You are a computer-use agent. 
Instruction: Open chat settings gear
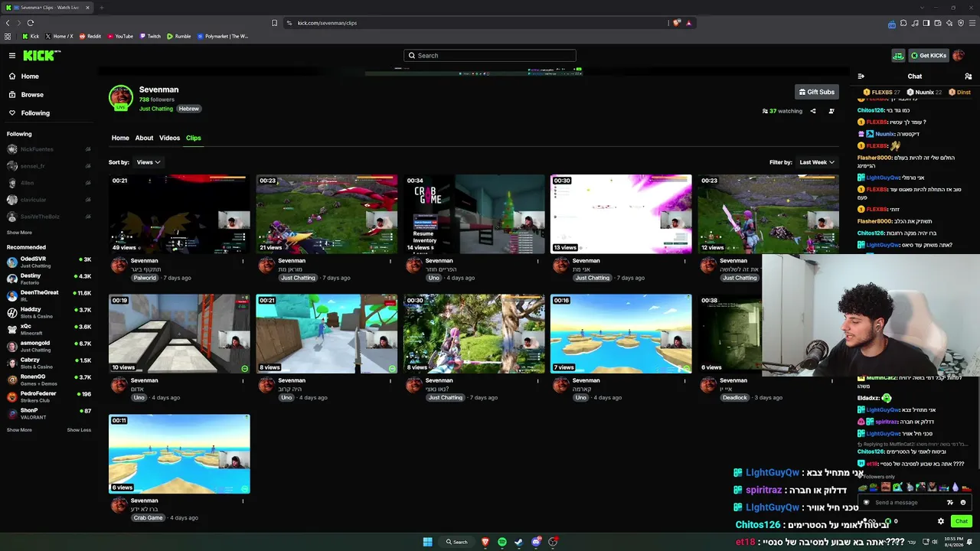point(941,521)
